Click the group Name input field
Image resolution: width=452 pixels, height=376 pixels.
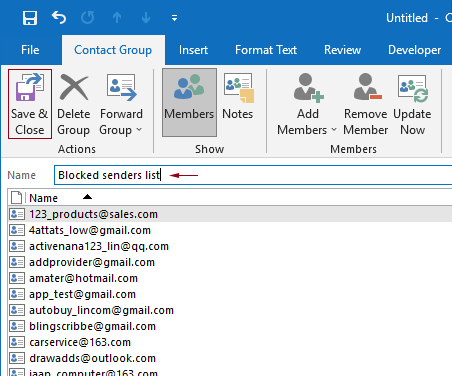(253, 175)
